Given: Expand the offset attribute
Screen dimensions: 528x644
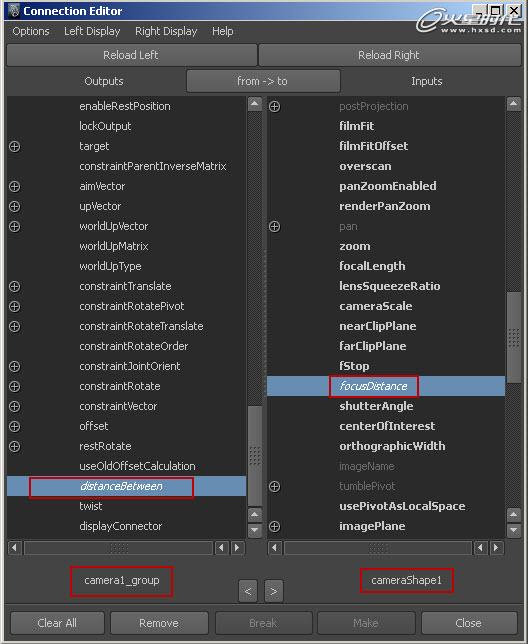Looking at the screenshot, I should (14, 426).
